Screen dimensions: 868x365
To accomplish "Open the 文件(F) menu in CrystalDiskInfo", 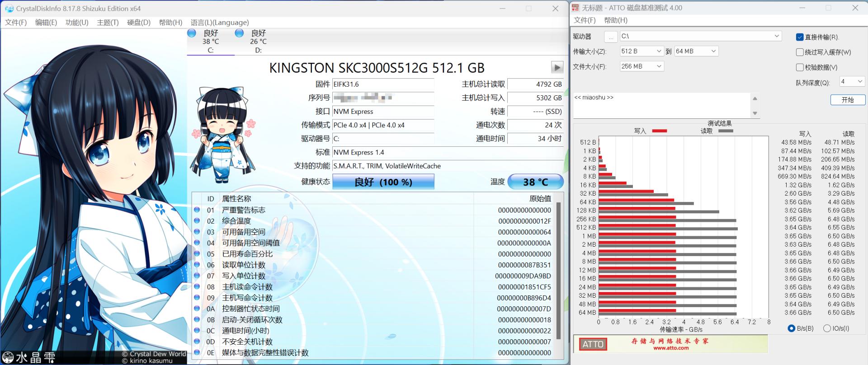I will pos(16,23).
